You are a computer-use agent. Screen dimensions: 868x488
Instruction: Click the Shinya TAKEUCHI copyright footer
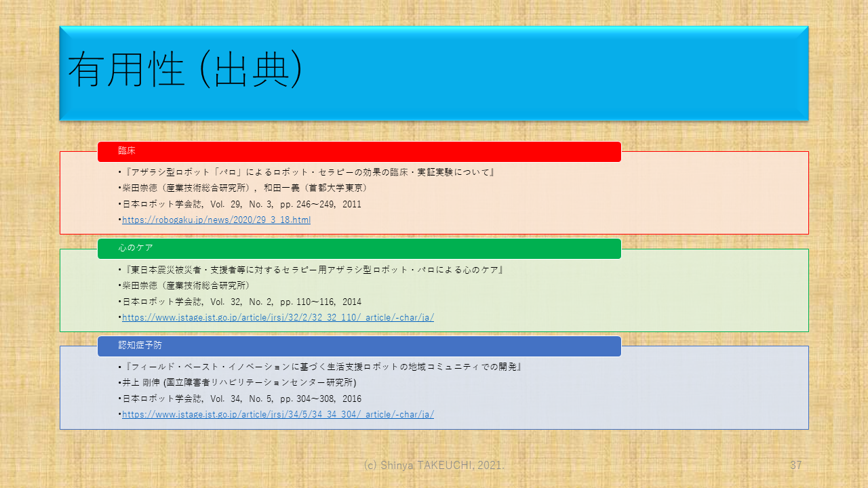[x=434, y=465]
